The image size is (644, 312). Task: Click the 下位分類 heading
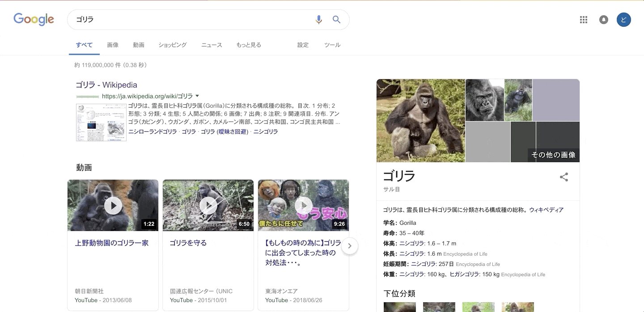click(x=399, y=294)
